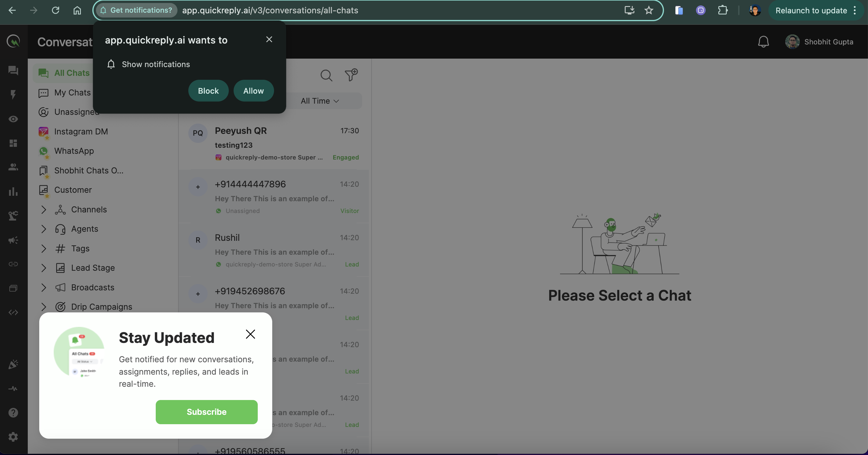Viewport: 868px width, 455px height.
Task: Open the All Time dropdown
Action: coord(320,101)
